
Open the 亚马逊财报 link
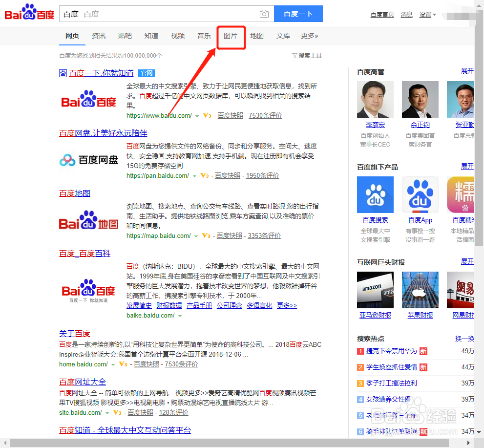tap(375, 315)
